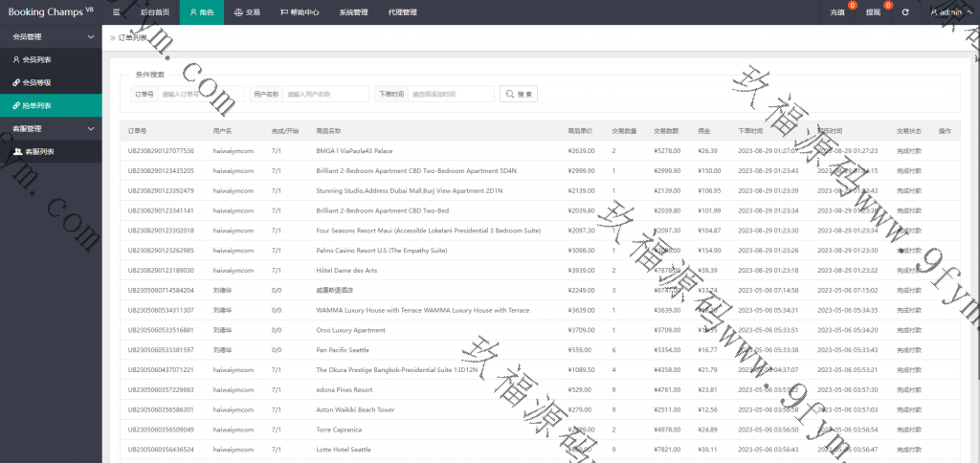Click the refresh icon in top bar

tap(904, 12)
